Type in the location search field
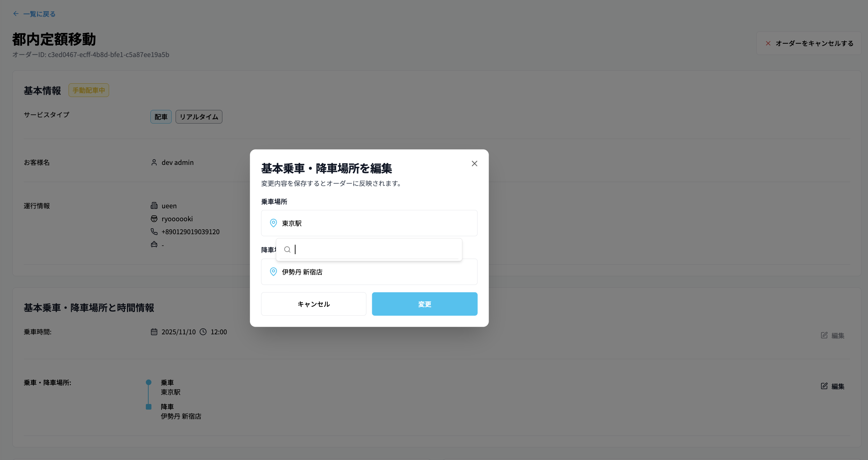The width and height of the screenshot is (868, 460). tap(374, 250)
